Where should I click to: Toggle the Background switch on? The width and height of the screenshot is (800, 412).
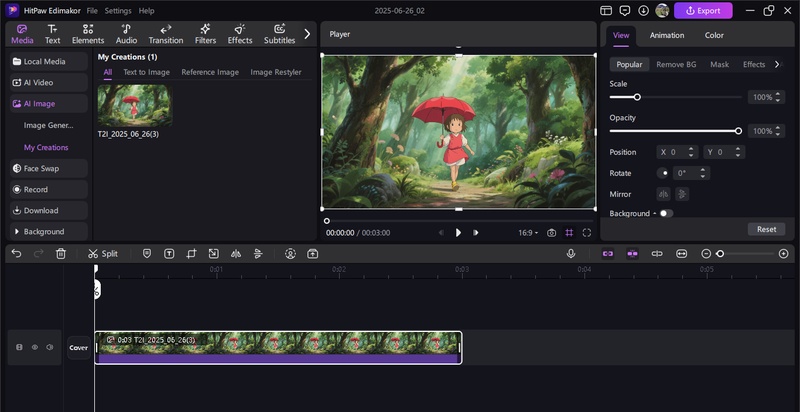coord(665,213)
